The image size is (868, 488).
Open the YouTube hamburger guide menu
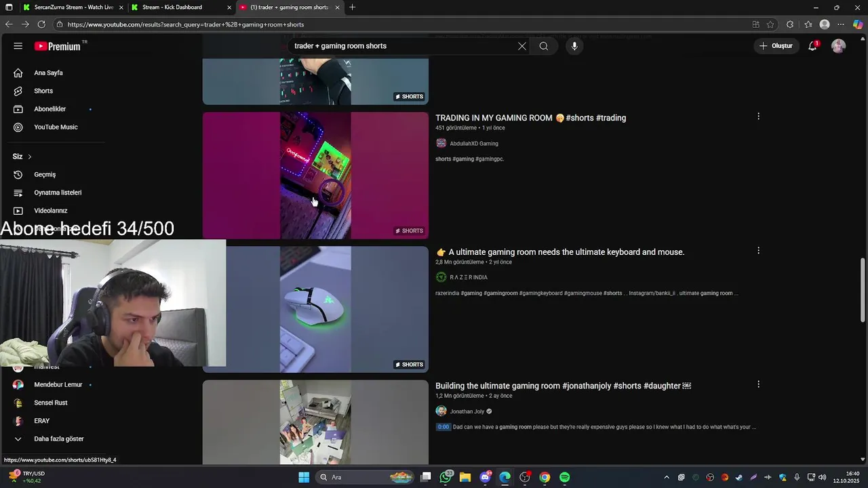(x=18, y=46)
